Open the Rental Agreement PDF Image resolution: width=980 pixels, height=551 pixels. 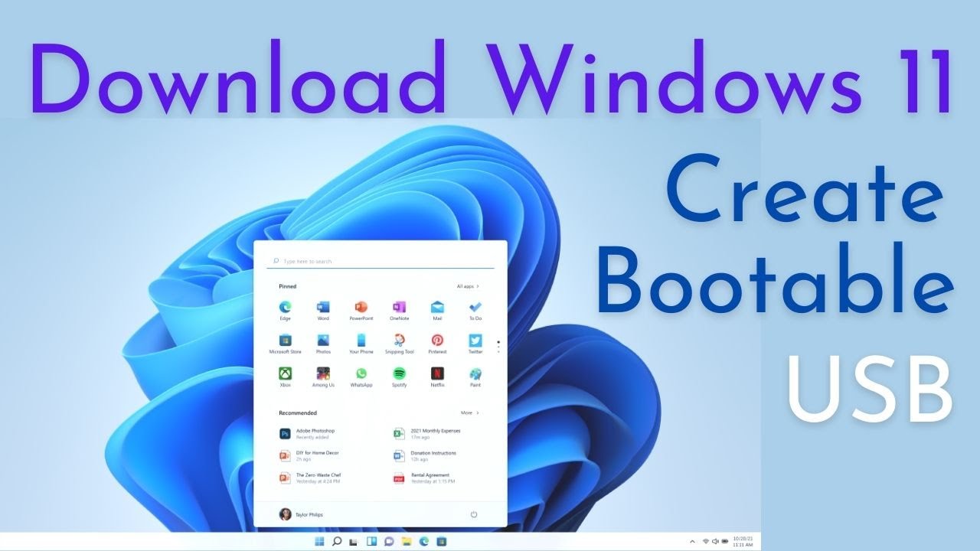423,478
